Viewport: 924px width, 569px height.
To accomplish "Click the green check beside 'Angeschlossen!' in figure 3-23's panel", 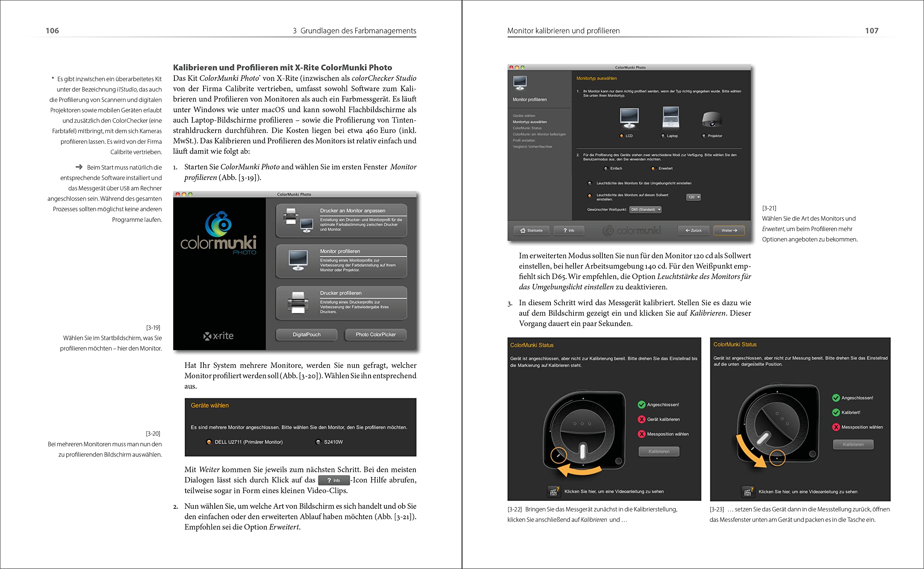I will point(836,398).
